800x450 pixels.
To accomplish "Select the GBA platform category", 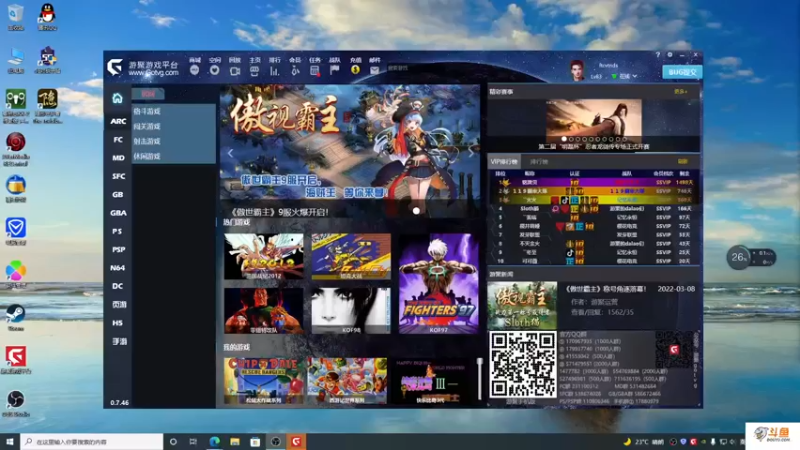I will pyautogui.click(x=118, y=213).
